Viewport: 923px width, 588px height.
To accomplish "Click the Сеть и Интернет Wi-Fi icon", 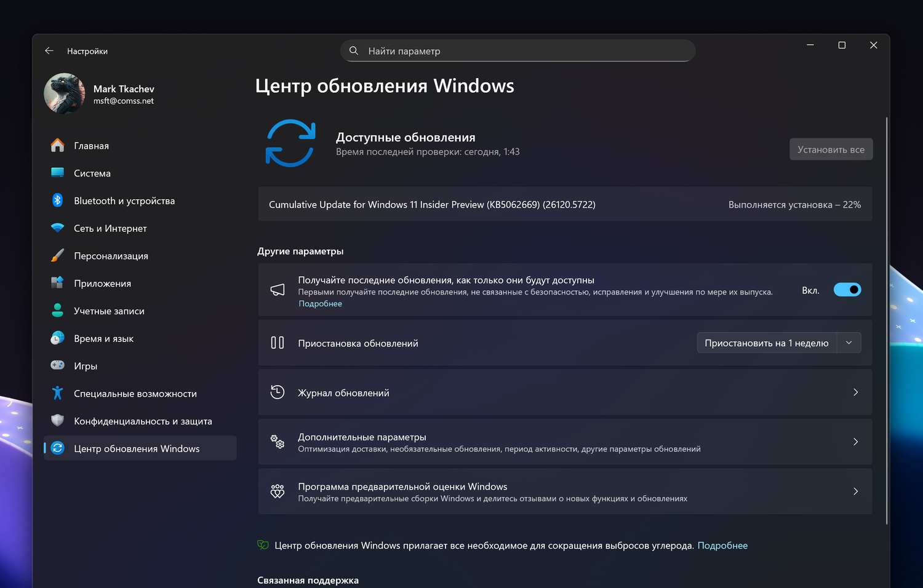I will [57, 228].
